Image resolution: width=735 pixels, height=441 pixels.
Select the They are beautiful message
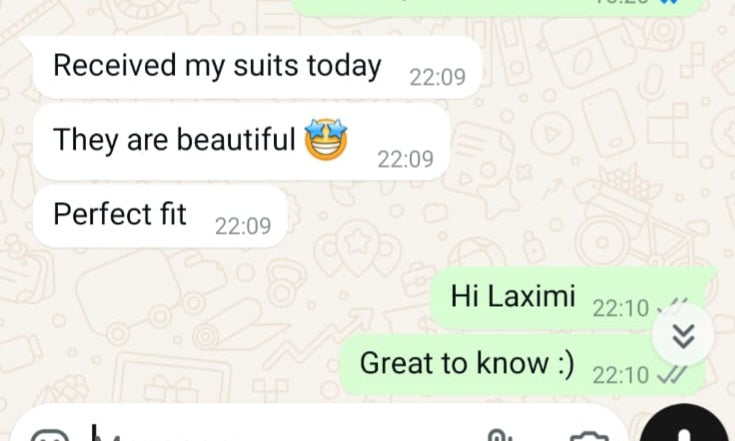click(x=241, y=142)
